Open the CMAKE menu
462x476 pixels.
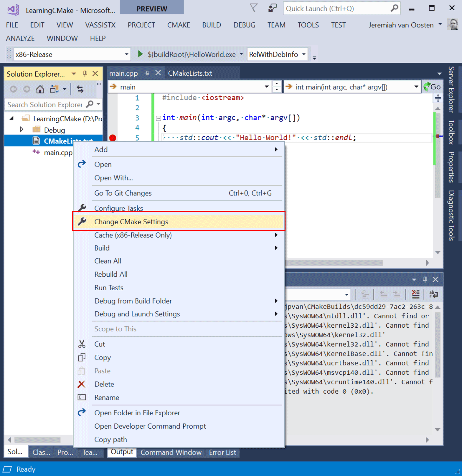tap(179, 25)
